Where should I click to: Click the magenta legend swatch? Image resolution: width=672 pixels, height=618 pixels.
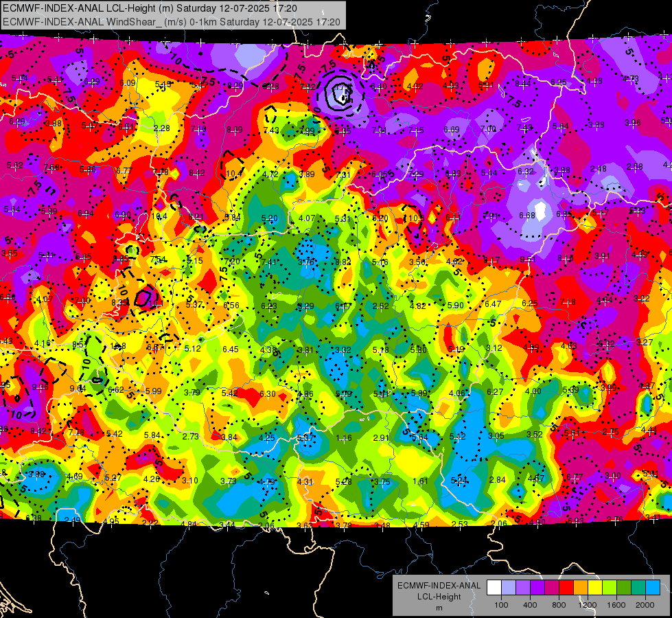coord(552,588)
